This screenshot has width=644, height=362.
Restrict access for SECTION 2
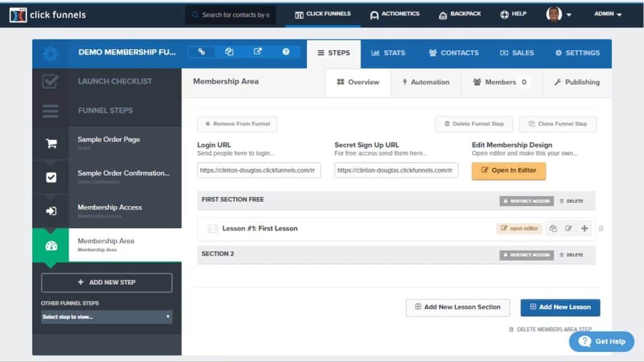pyautogui.click(x=526, y=255)
